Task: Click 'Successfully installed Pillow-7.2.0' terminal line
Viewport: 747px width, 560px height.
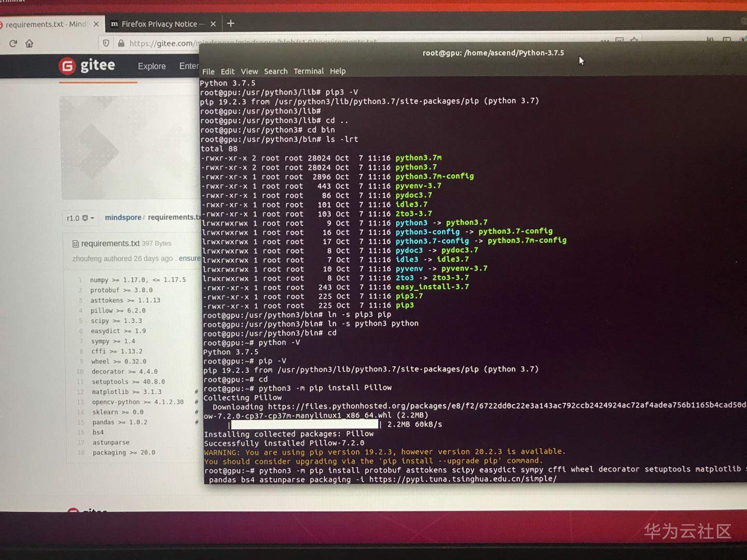Action: 284,443
